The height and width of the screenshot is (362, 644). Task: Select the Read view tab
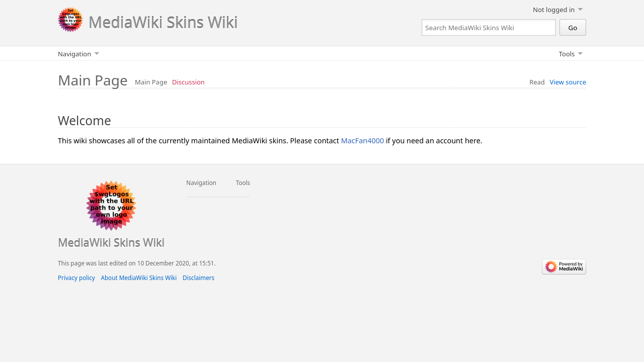[x=537, y=82]
